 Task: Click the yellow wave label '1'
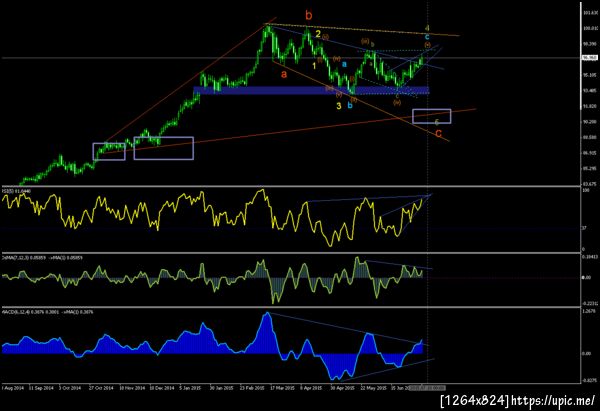coord(314,66)
